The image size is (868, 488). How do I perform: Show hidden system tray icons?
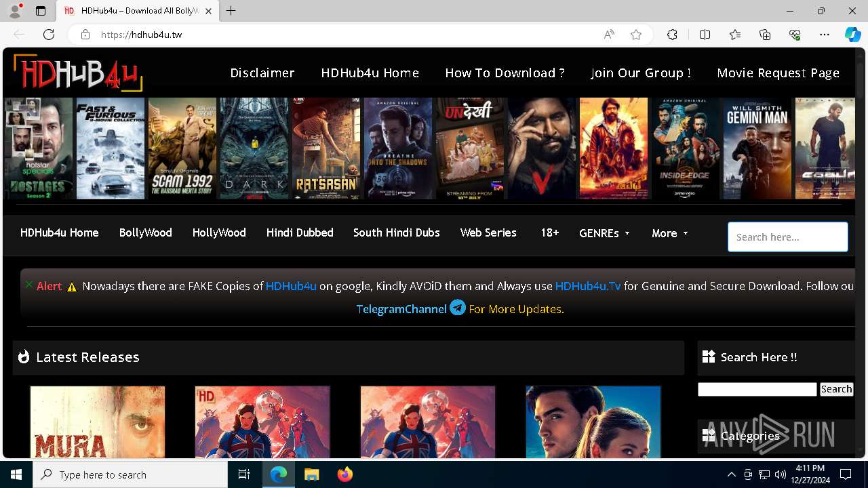731,474
